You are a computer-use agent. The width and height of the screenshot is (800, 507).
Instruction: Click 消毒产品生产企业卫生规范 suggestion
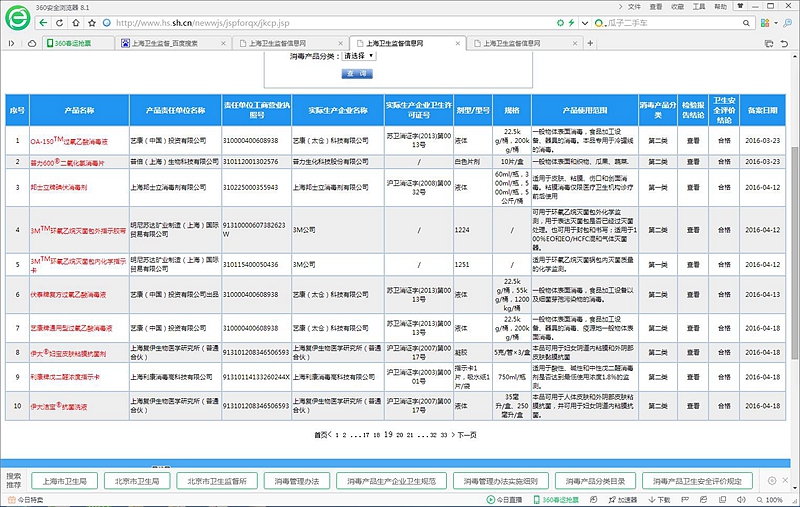tap(391, 481)
